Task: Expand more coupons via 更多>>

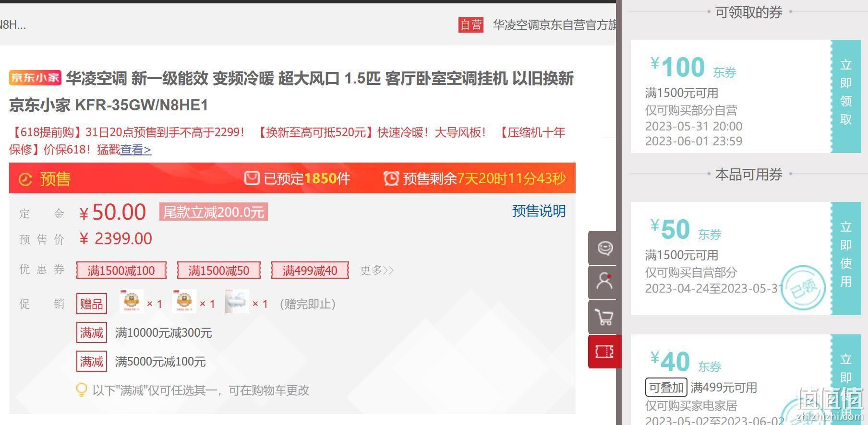Action: [x=377, y=271]
